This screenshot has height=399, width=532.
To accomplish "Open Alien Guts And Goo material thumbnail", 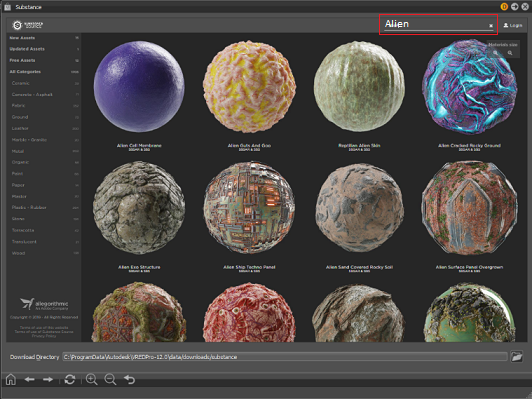I will [x=249, y=87].
